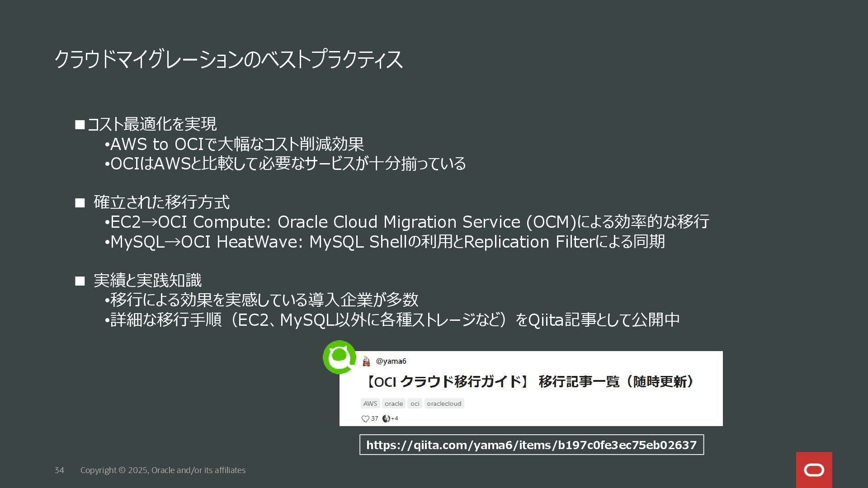The height and width of the screenshot is (488, 868).
Task: Click the yama6 author avatar icon
Action: click(x=366, y=361)
